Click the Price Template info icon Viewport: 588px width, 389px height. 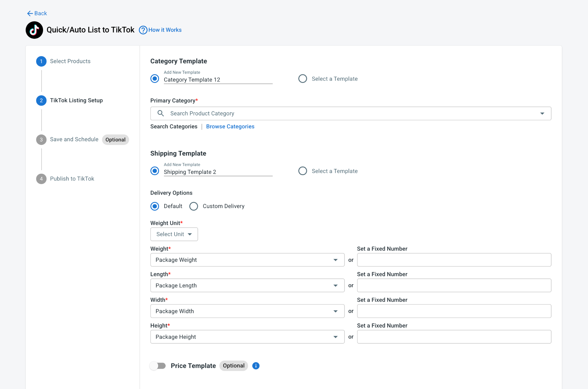click(256, 366)
